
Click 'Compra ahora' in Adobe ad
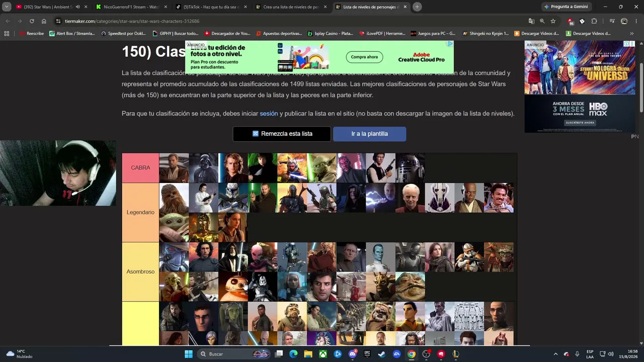364,57
